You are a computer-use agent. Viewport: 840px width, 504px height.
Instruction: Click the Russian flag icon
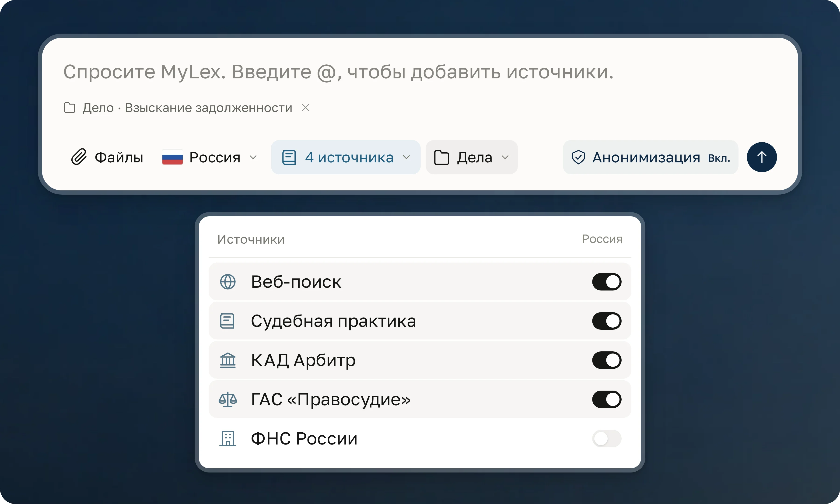(x=172, y=157)
